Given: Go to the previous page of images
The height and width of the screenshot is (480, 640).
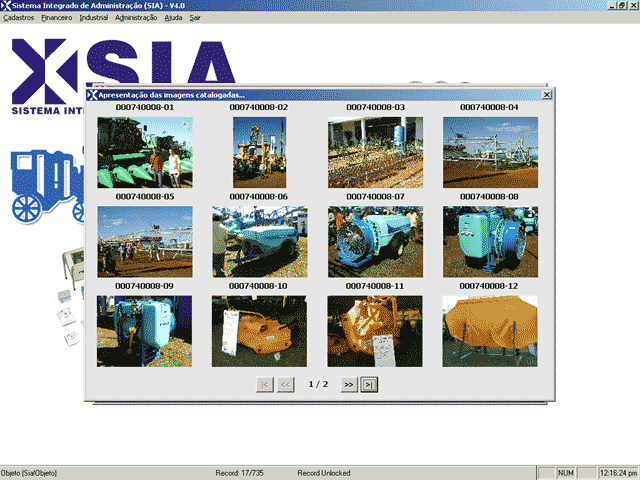Looking at the screenshot, I should point(285,384).
